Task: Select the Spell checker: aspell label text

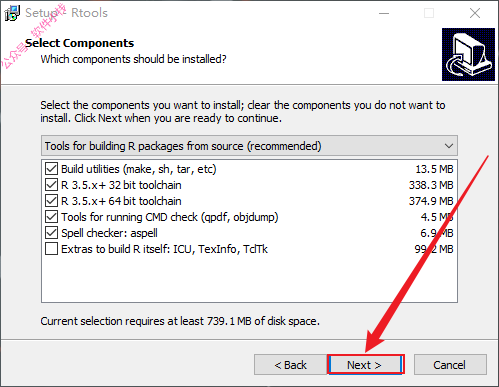Action: (x=109, y=233)
